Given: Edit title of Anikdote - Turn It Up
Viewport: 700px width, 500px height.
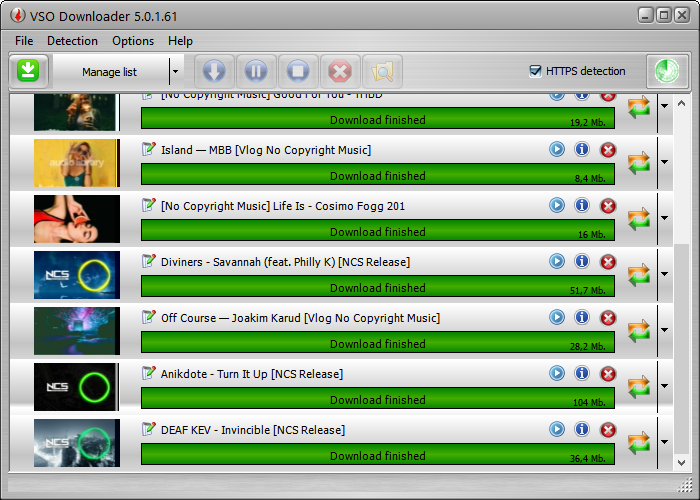Looking at the screenshot, I should [149, 372].
